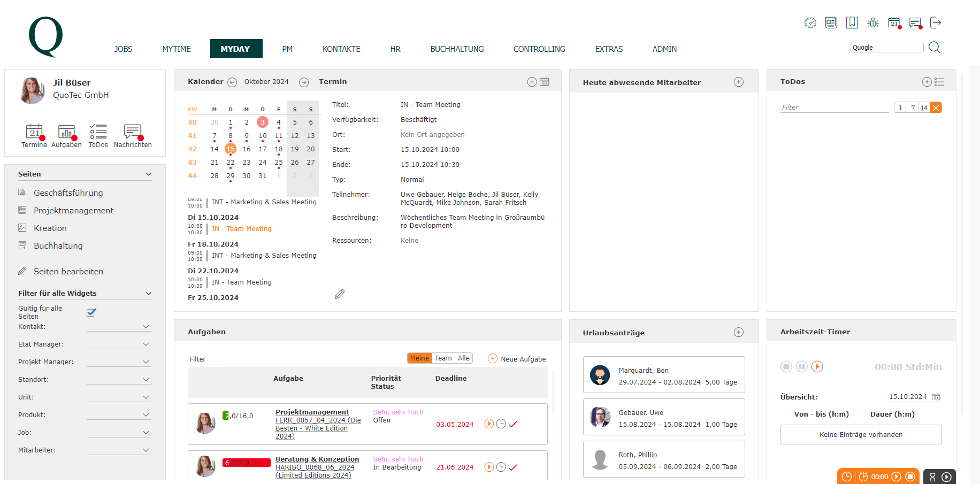The image size is (980, 484).
Task: Open the calendar icon with red notification badge
Action: click(x=894, y=22)
